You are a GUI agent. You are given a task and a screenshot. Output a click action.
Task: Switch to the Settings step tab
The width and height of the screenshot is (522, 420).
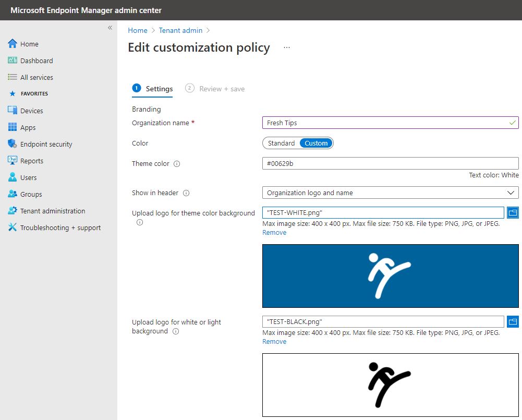152,89
